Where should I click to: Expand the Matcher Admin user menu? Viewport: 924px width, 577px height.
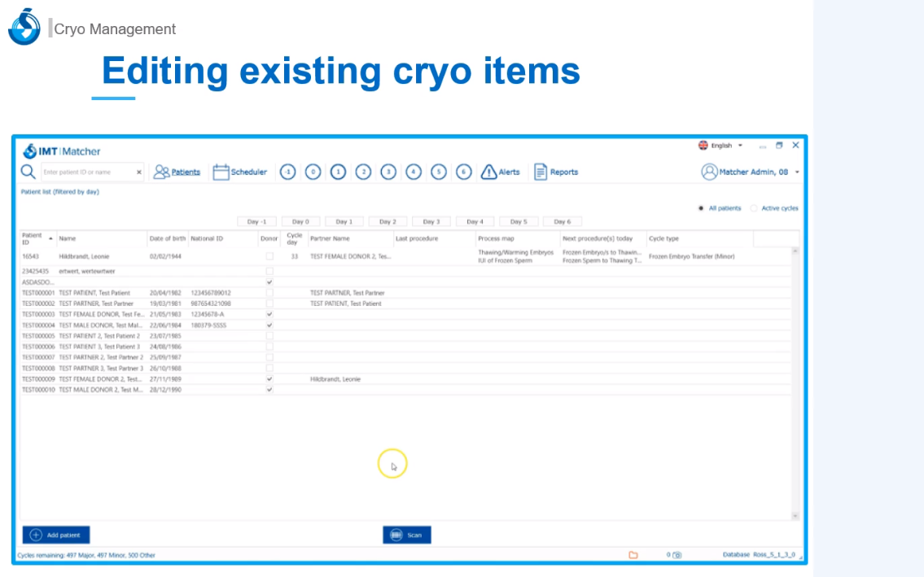pyautogui.click(x=796, y=172)
